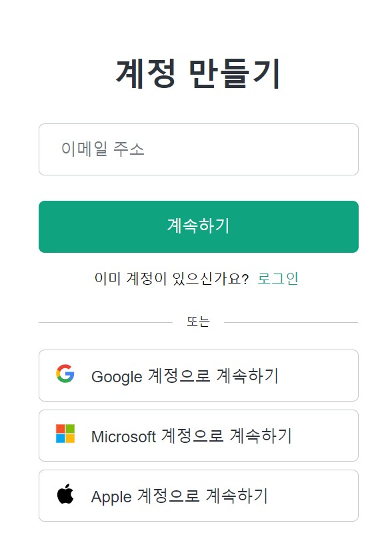392x555 pixels.
Task: Click the 계정 만들기 page heading
Action: 198,72
